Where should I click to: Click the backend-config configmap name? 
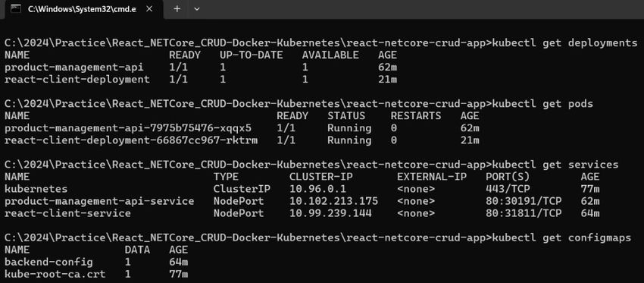click(x=48, y=263)
